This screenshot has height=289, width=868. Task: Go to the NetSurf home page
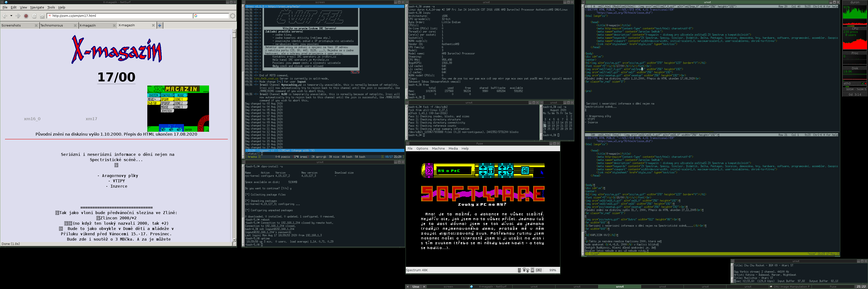coord(42,16)
